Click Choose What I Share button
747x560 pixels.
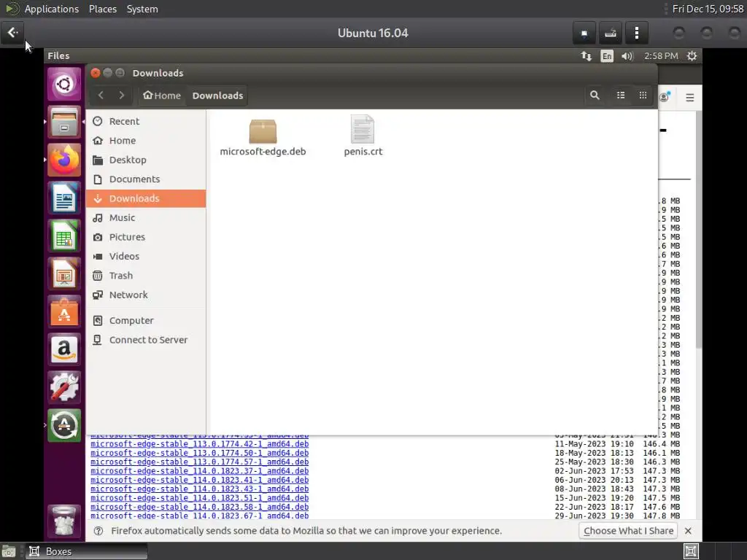(628, 531)
